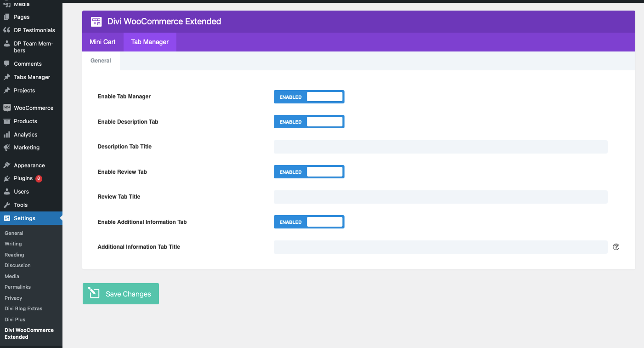Viewport: 644px width, 348px height.
Task: Select the General tab
Action: click(x=101, y=60)
